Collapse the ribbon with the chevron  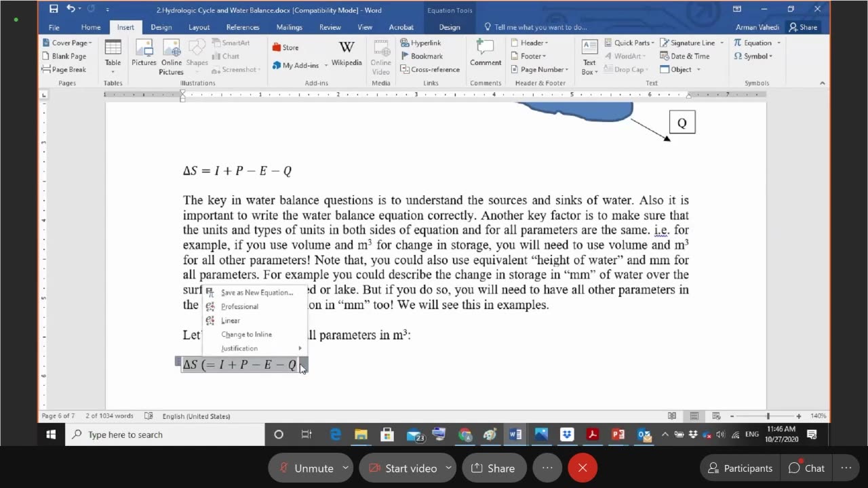823,83
